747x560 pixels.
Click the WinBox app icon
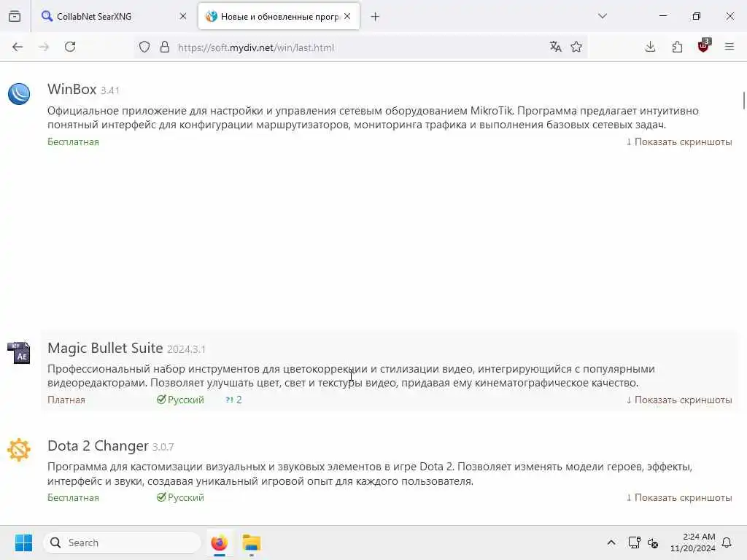(19, 94)
